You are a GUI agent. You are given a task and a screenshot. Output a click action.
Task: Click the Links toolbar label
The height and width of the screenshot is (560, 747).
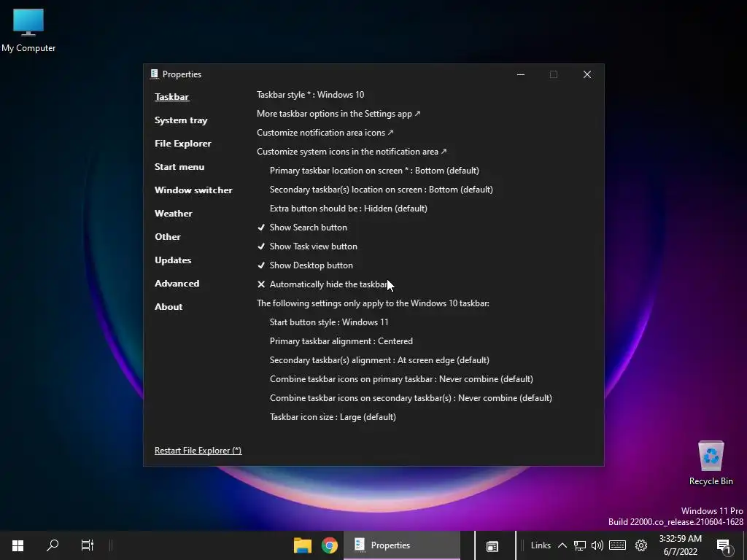click(x=541, y=545)
